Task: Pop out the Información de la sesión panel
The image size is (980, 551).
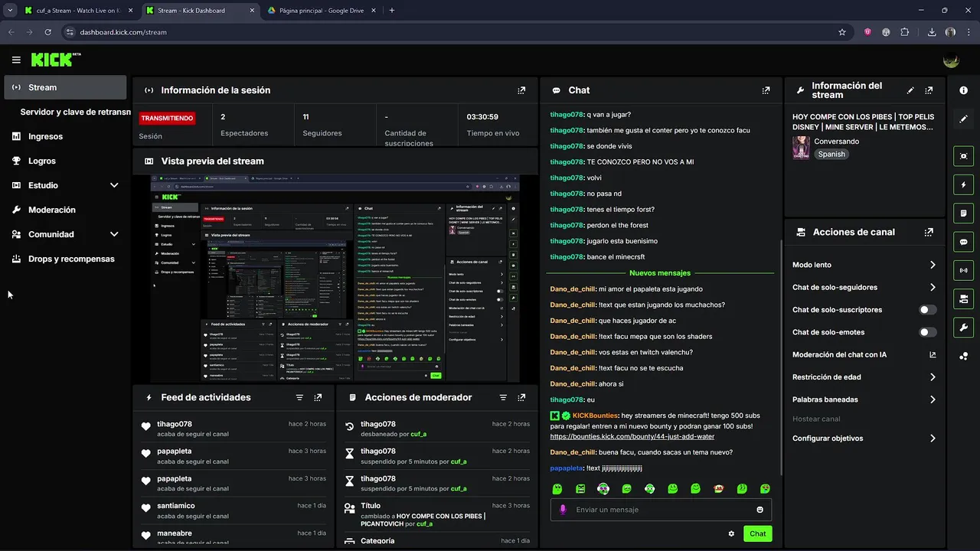Action: [x=521, y=90]
